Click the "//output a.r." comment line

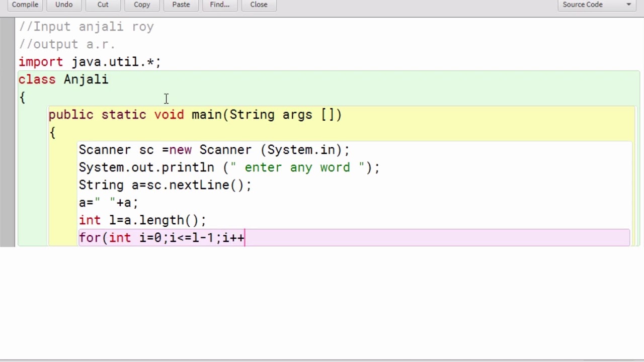pyautogui.click(x=67, y=45)
